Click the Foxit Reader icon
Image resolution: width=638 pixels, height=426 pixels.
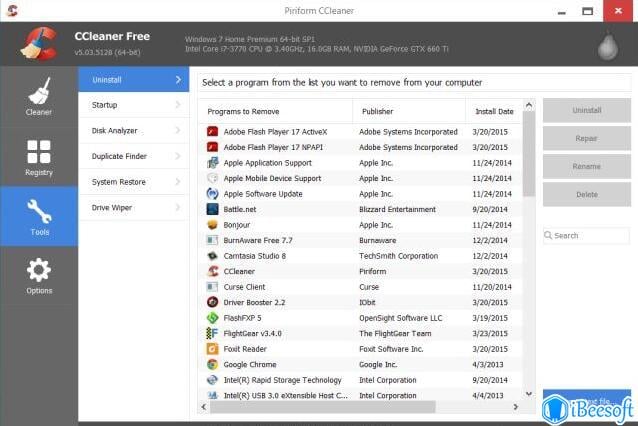pos(212,349)
